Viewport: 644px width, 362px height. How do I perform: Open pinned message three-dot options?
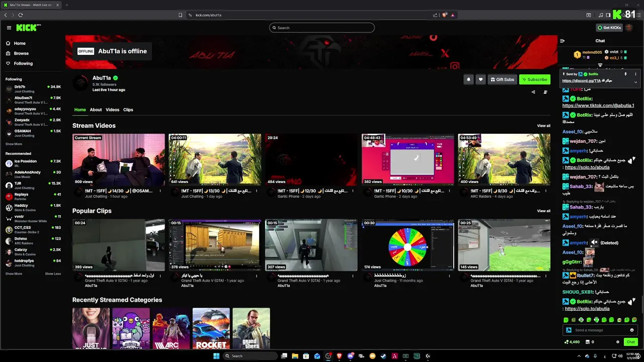[x=635, y=74]
